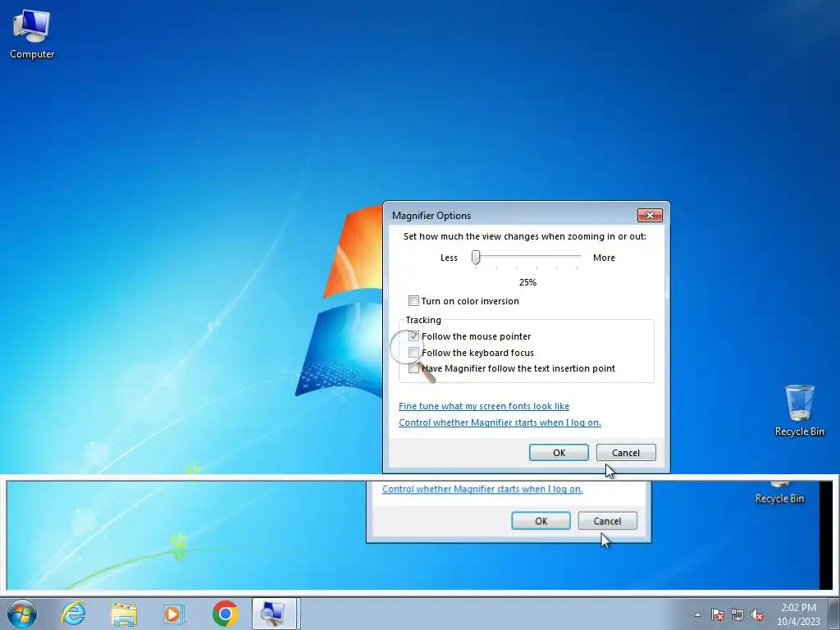
Task: Check Have Magnifier follow the text insertion point
Action: coord(413,368)
